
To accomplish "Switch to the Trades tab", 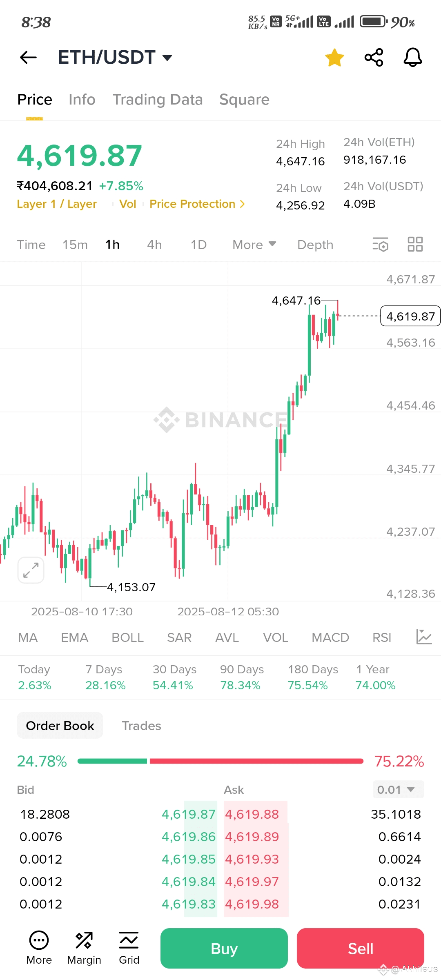I will [141, 726].
